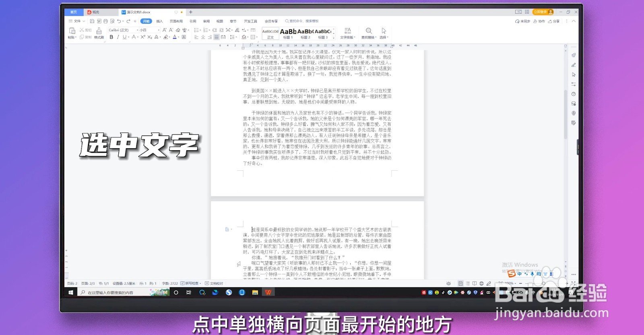Click the Save icon in quick access bar
Screen dimensions: 644x335
click(92, 21)
